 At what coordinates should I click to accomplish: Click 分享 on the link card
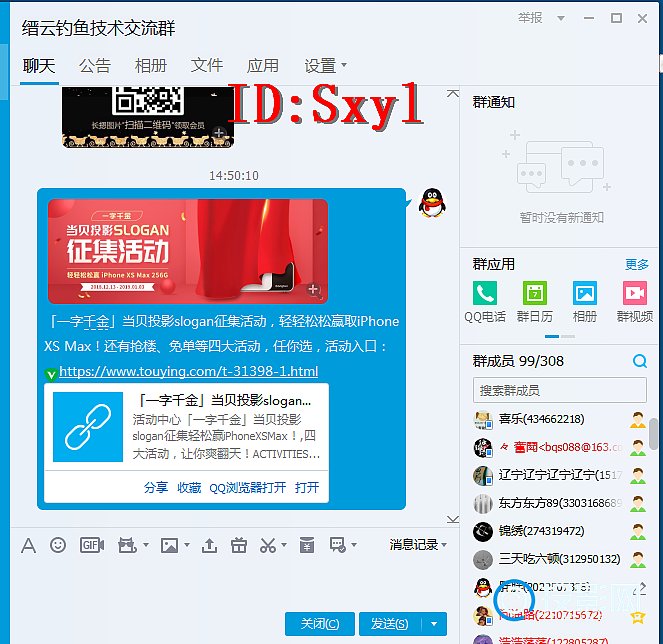pos(156,488)
